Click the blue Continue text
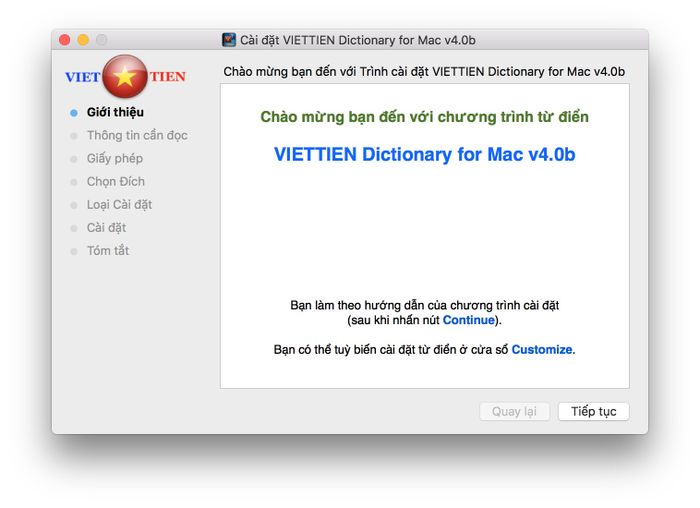Viewport: 700px width, 508px height. [468, 320]
